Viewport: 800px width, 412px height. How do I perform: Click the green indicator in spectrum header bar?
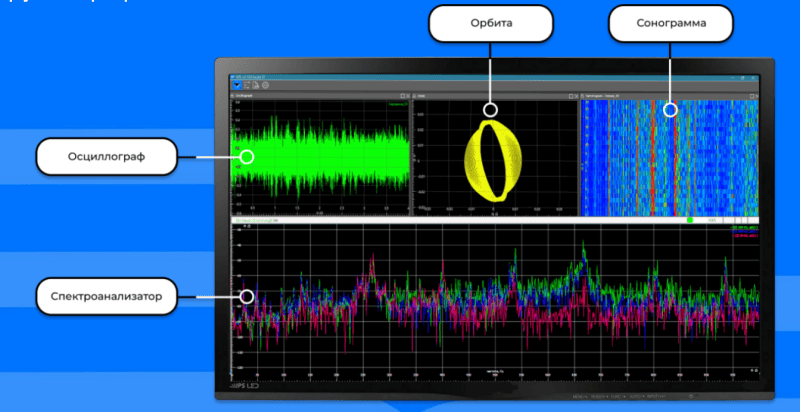[x=691, y=219]
